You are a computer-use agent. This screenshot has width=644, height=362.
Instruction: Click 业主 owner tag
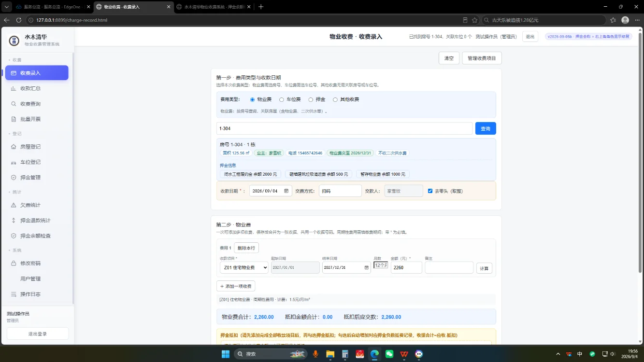pos(270,153)
